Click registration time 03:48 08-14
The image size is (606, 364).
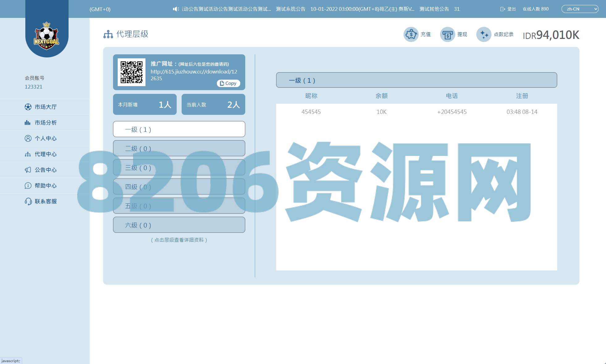[522, 112]
